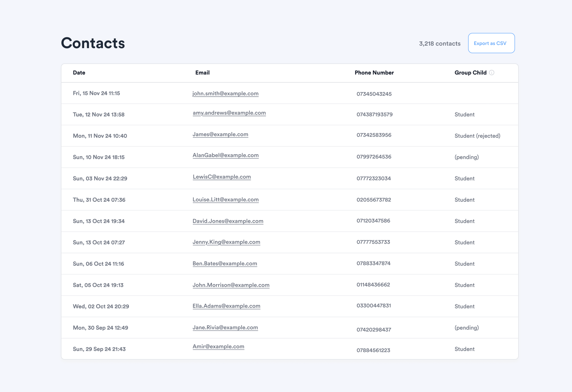Open email link AlanGabel@example.com

click(x=226, y=155)
